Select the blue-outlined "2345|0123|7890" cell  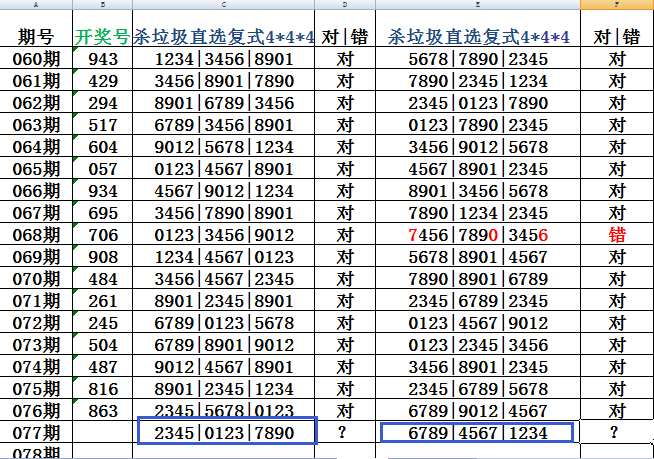(x=226, y=431)
